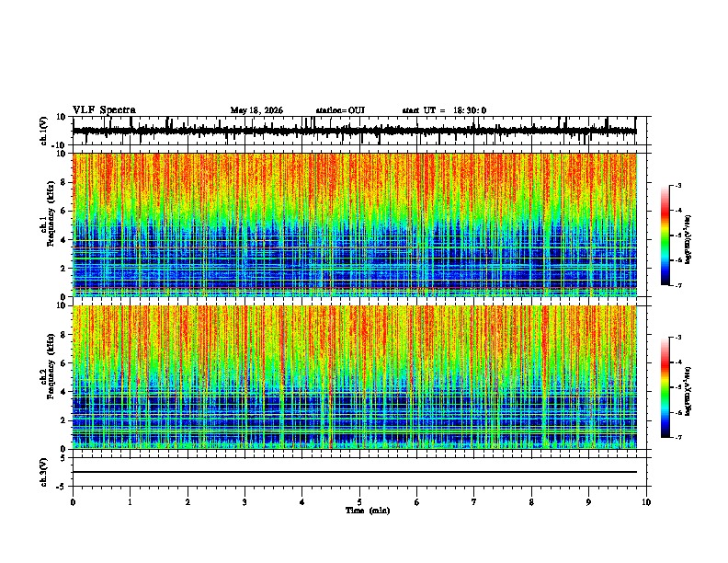
Task: Click the station=OUI label
Action: [340, 110]
